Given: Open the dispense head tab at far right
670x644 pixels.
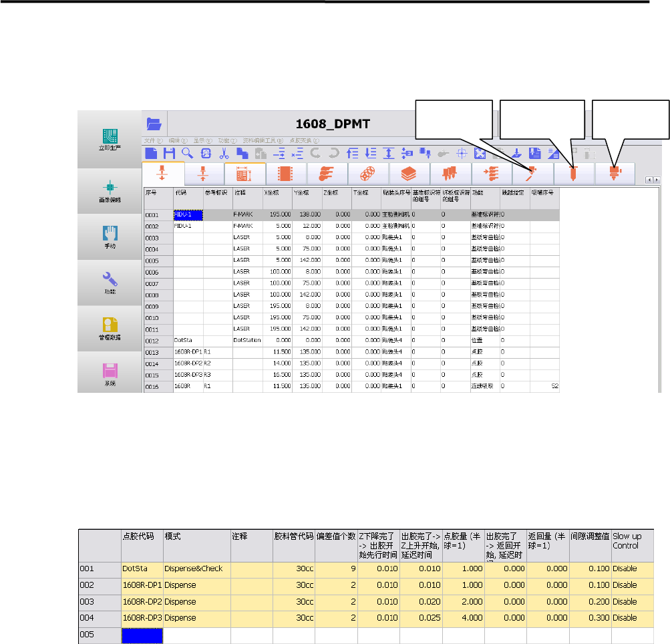Looking at the screenshot, I should pyautogui.click(x=615, y=174).
